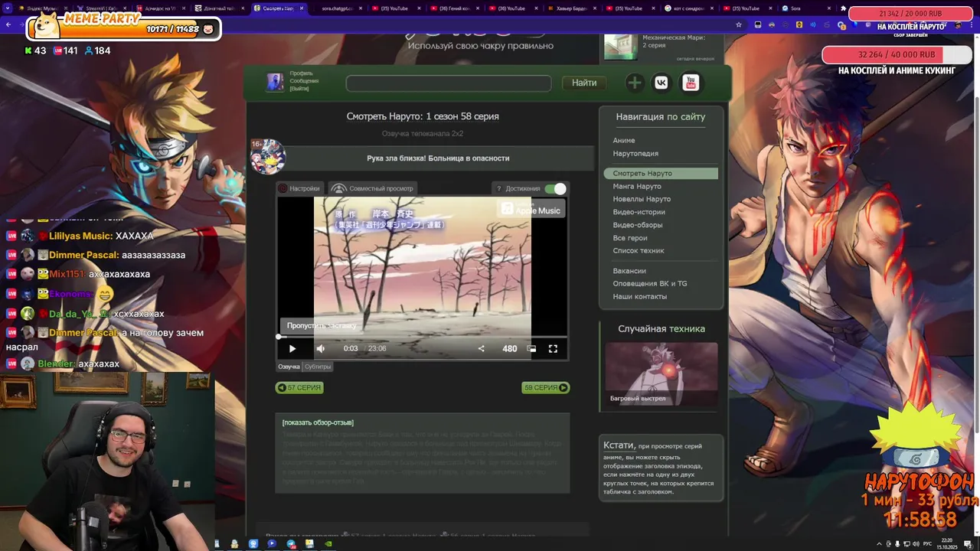Select Смотреть Наруто menu item
980x551 pixels.
click(x=661, y=174)
